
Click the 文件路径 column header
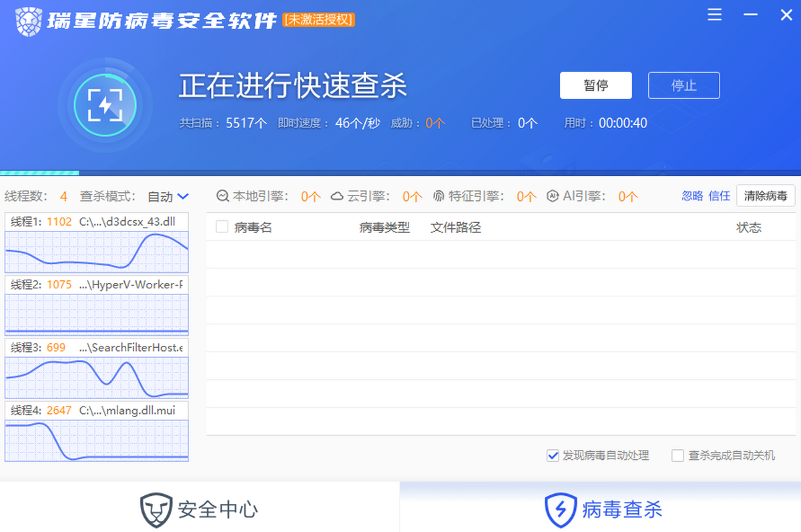coord(456,228)
